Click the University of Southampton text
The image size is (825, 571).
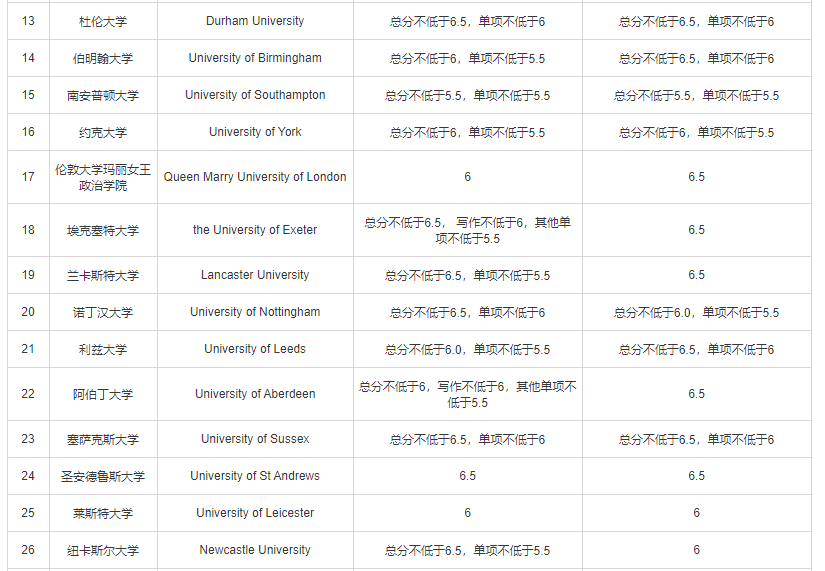(x=255, y=95)
